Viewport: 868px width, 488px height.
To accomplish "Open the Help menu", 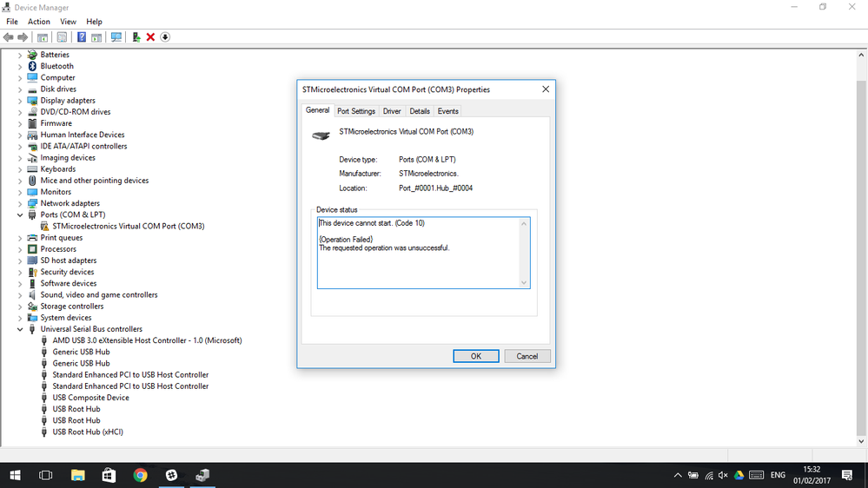I will point(94,22).
